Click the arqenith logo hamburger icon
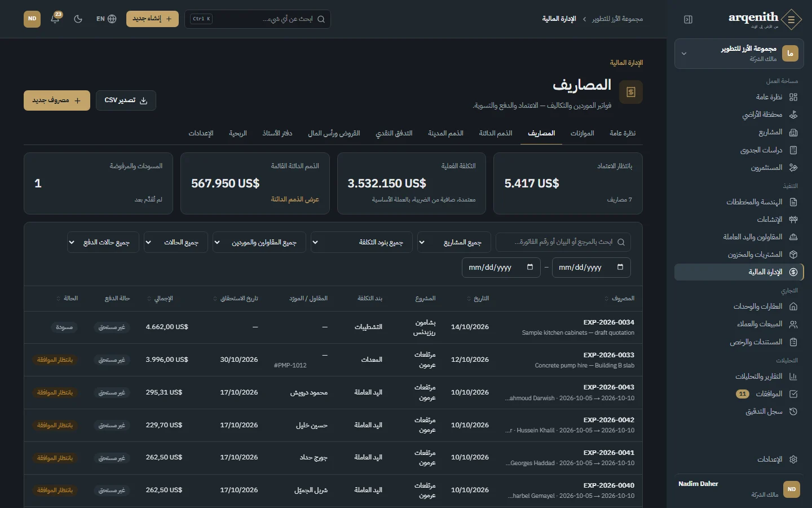 point(792,20)
